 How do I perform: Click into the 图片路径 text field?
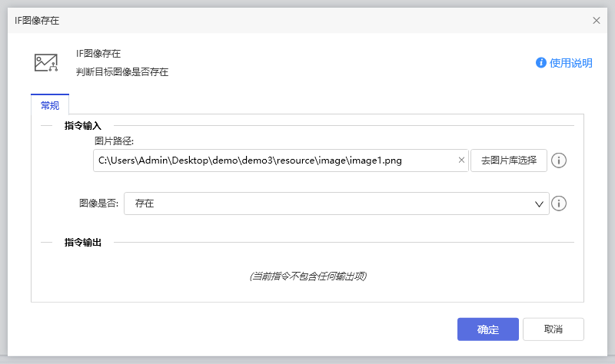[273, 160]
